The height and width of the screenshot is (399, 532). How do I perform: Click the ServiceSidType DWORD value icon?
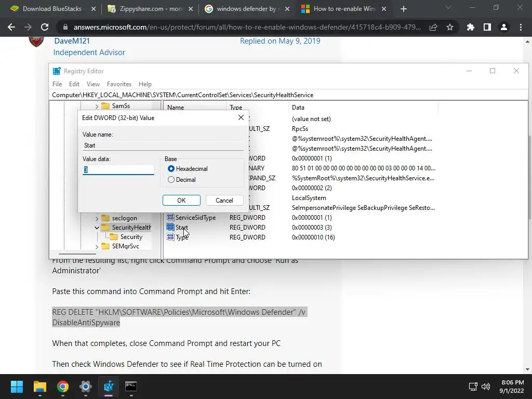tap(170, 218)
